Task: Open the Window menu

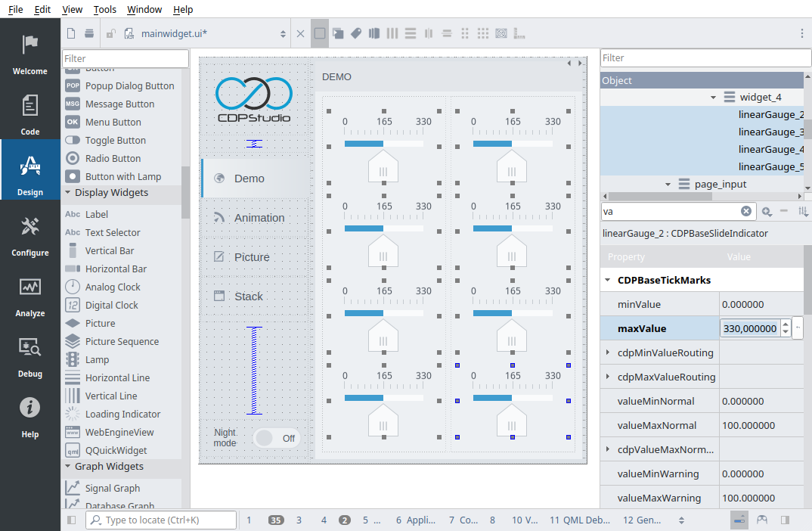Action: (x=144, y=10)
